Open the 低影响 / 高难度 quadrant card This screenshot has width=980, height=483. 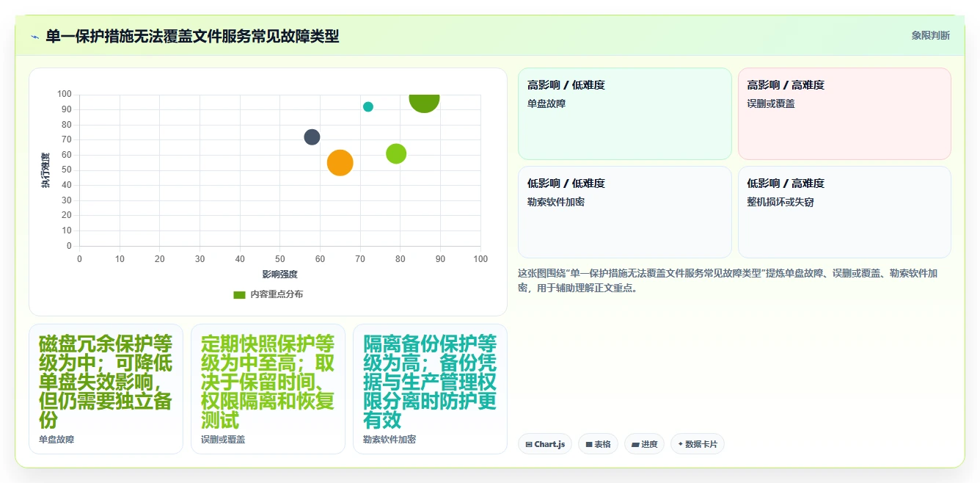tap(844, 212)
